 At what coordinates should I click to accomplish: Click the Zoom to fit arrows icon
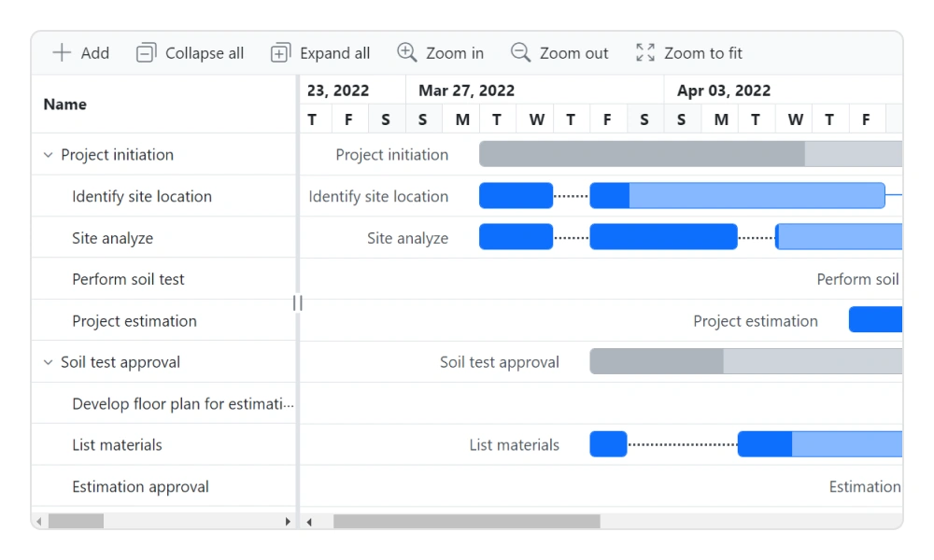point(644,52)
